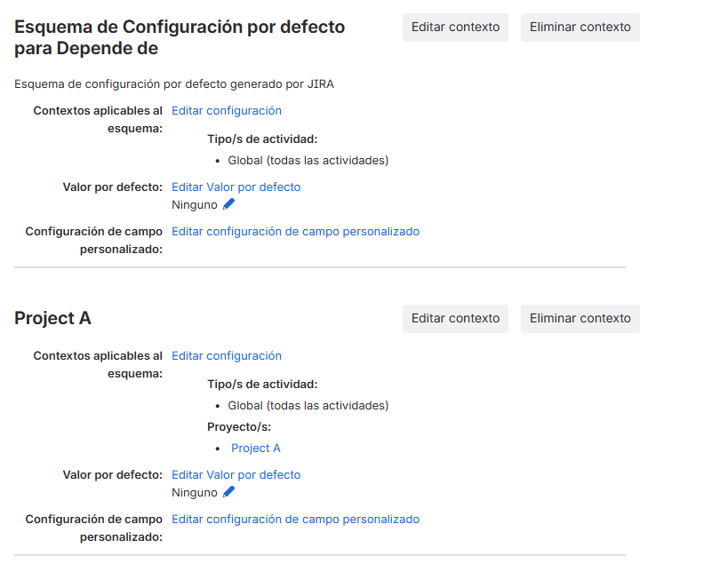
Task: Click 'Editar Valor por defecto' in the default scheme
Action: [x=236, y=187]
